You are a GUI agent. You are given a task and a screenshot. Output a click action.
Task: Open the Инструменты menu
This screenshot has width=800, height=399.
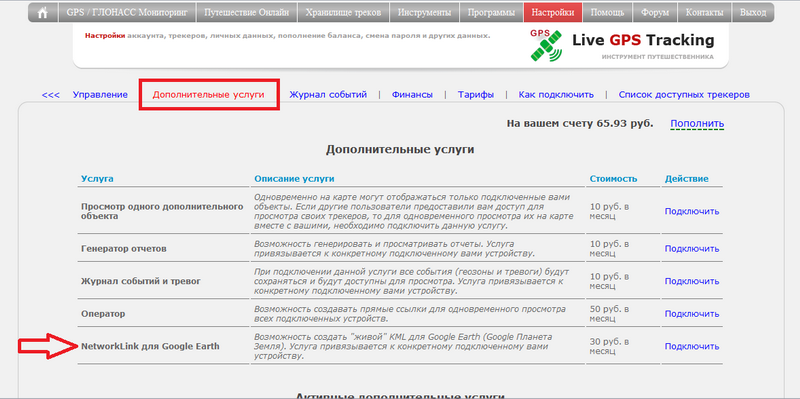(x=424, y=13)
